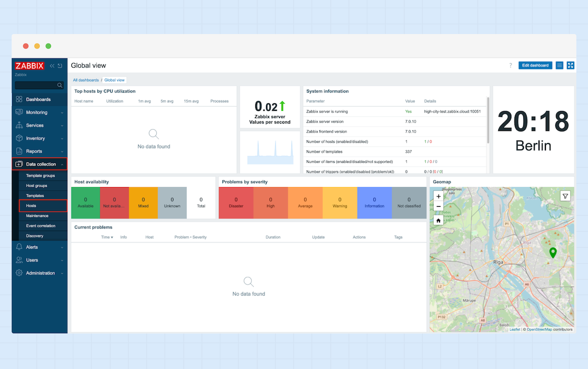Viewport: 588px width, 369px height.
Task: Zoom out on the Geomap
Action: pyautogui.click(x=438, y=206)
